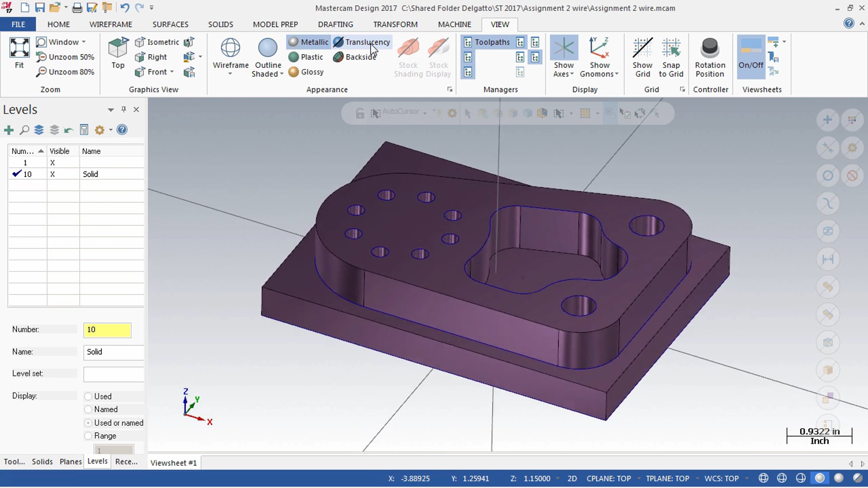Screen dimensions: 868x488
Task: Open the WIREFRAME menu tab
Action: tap(110, 24)
